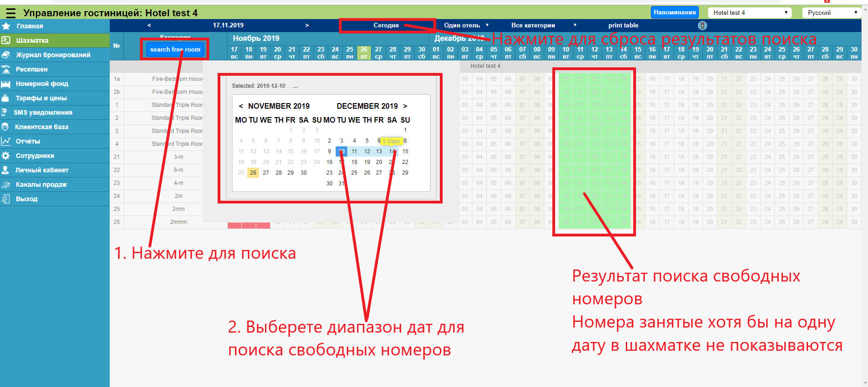Click the Hotel test 4 group row label
Screen dimensions: 868x387
point(485,66)
